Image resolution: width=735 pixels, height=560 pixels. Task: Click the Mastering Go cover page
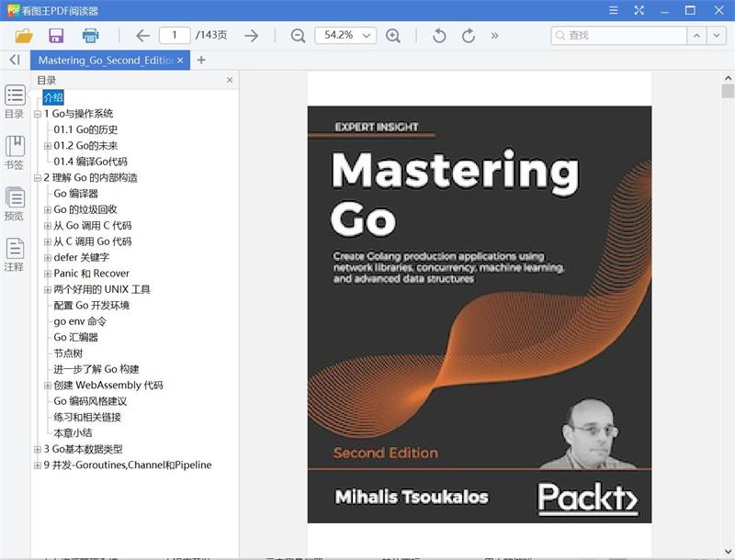tap(480, 314)
